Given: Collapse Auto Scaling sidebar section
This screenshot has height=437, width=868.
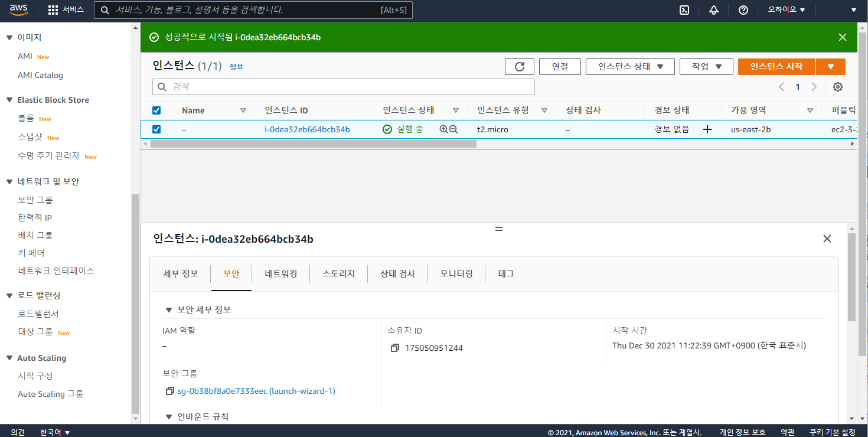Looking at the screenshot, I should [9, 358].
